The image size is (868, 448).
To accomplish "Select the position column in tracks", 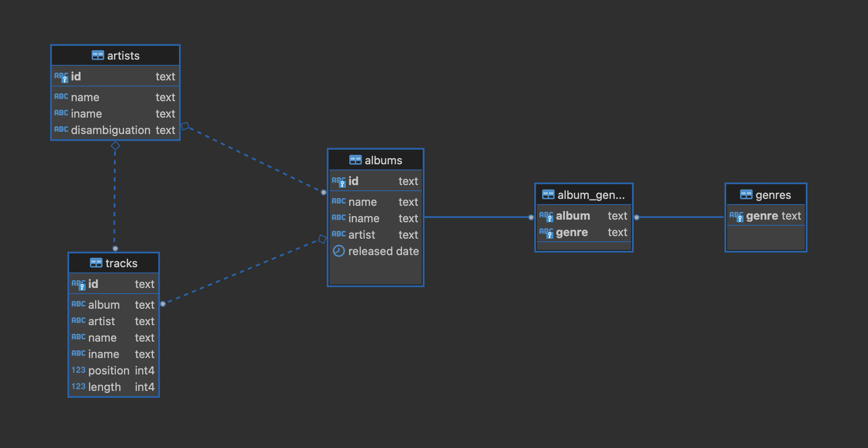I will point(114,371).
